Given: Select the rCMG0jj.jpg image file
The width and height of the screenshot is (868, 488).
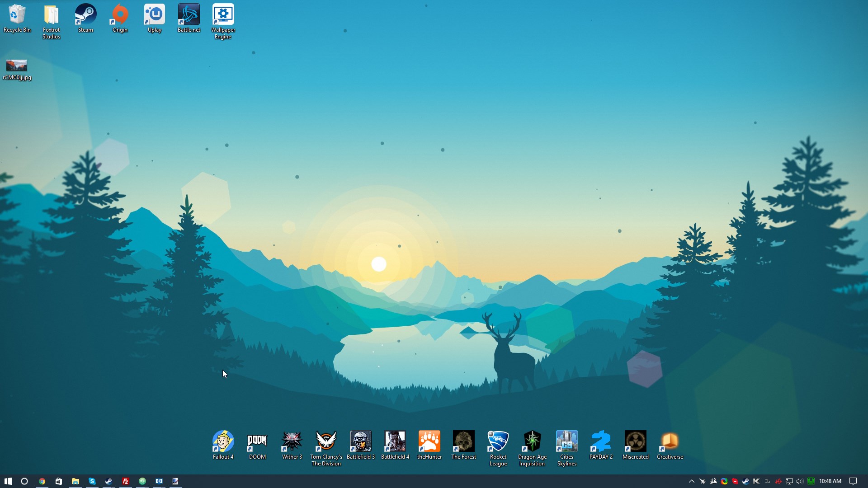Looking at the screenshot, I should pyautogui.click(x=17, y=70).
